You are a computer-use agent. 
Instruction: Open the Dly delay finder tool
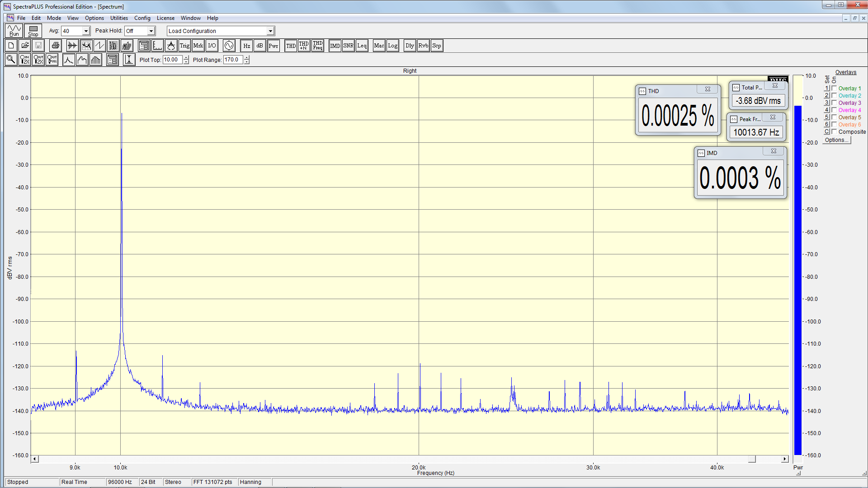(410, 46)
